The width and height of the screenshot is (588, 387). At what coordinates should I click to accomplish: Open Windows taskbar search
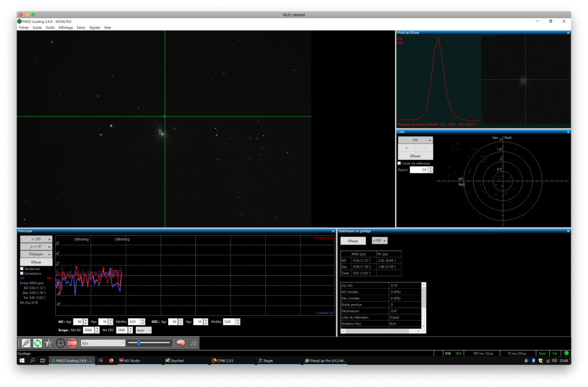(x=32, y=361)
